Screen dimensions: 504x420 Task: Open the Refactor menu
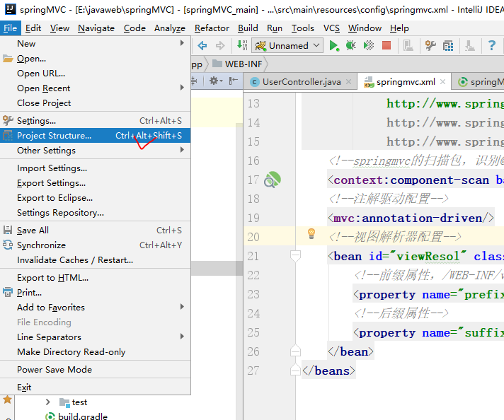pos(212,28)
